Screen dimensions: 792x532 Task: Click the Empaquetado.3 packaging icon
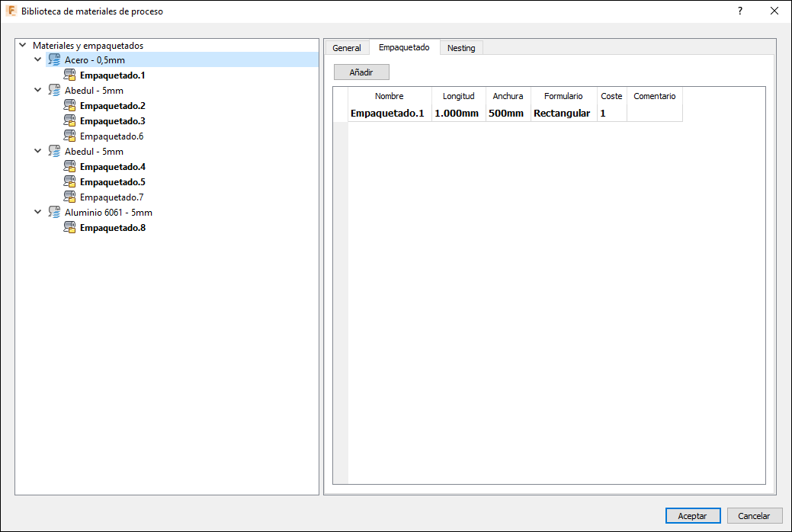click(x=69, y=120)
